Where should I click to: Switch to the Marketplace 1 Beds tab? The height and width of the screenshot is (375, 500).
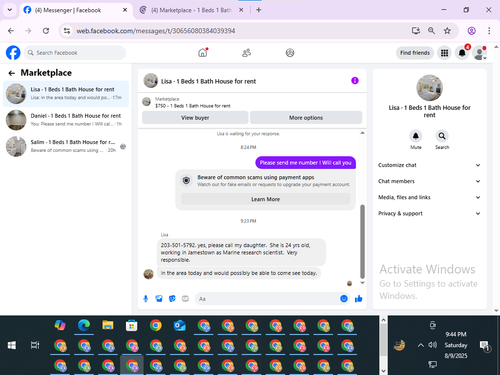pos(191,10)
